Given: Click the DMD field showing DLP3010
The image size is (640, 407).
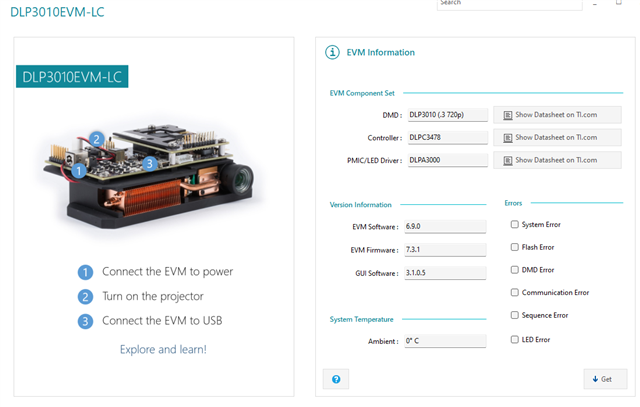Looking at the screenshot, I should tap(448, 115).
